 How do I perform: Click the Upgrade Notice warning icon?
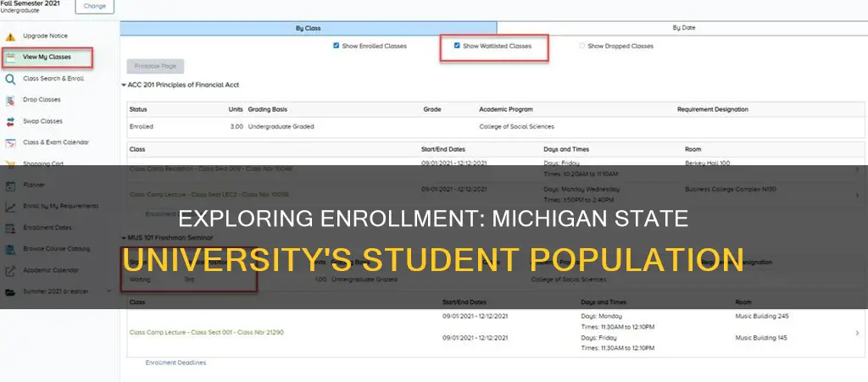(x=10, y=36)
